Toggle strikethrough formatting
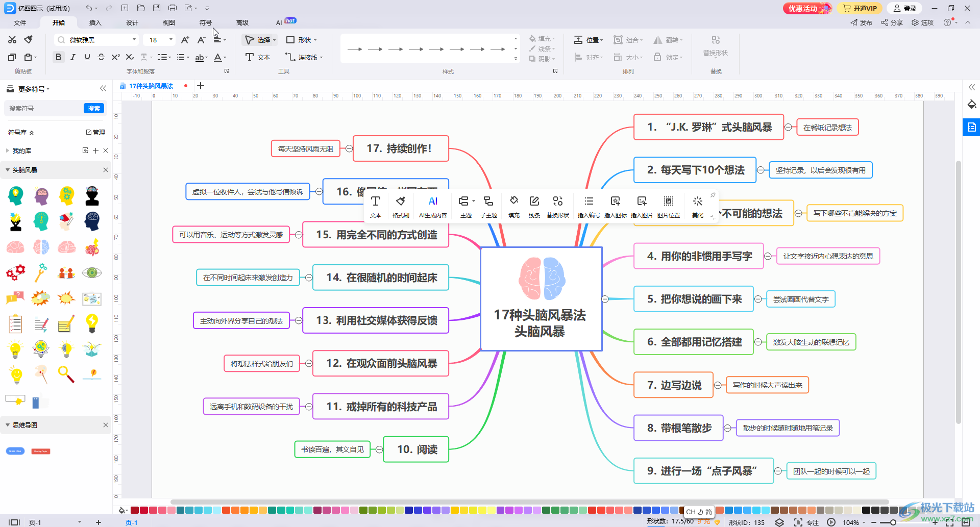The width and height of the screenshot is (980, 527). 102,57
